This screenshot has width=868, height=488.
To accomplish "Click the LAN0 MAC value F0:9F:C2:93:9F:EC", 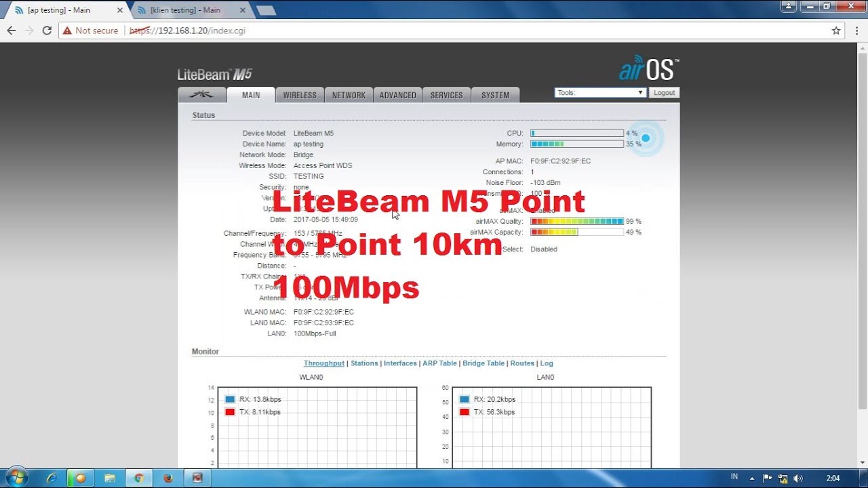I will [x=323, y=323].
